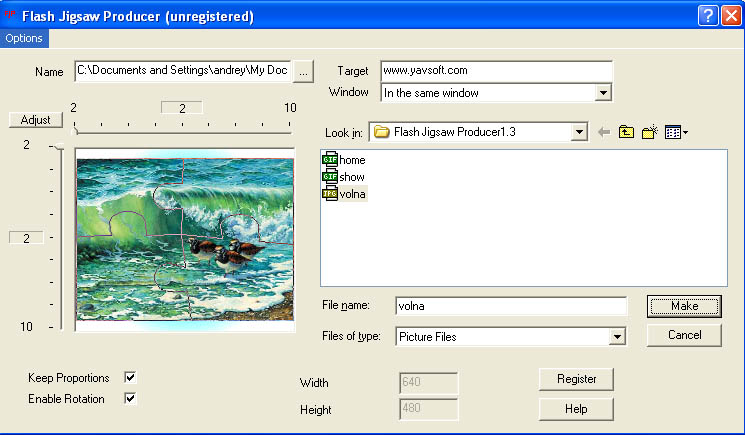Click the File name input field
The image size is (745, 435).
(x=511, y=306)
